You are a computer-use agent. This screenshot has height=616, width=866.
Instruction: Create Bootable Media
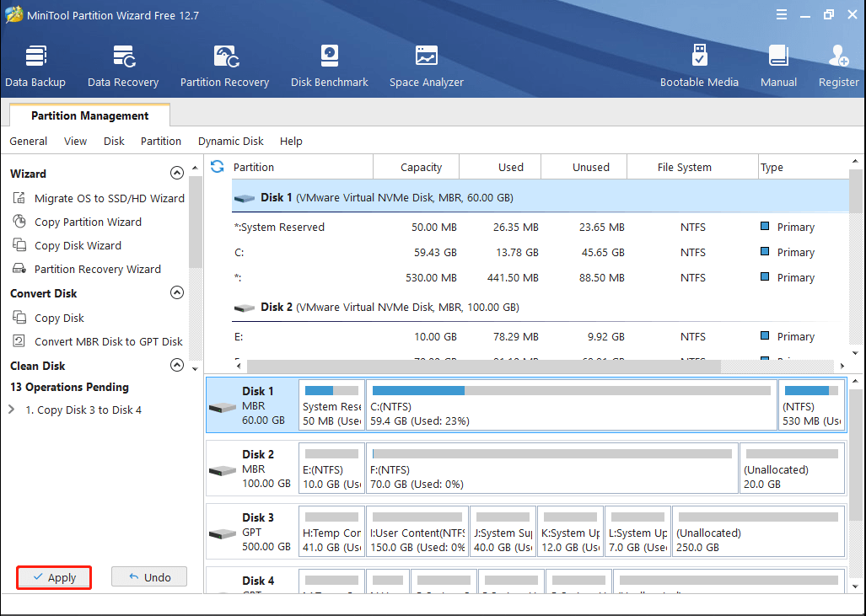699,67
